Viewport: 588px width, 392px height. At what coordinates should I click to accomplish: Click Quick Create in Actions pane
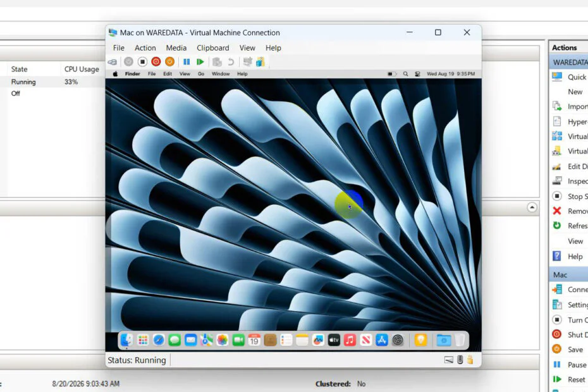pos(570,77)
